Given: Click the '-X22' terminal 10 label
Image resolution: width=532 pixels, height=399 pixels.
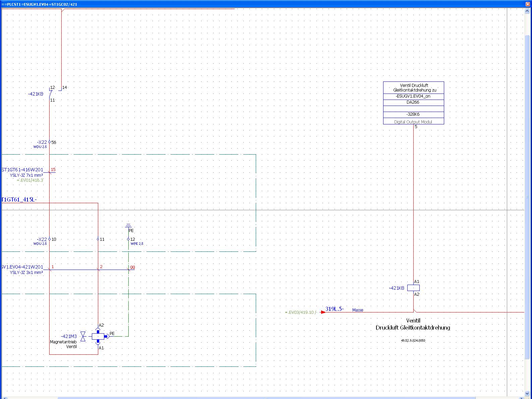Looking at the screenshot, I should click(x=42, y=239).
